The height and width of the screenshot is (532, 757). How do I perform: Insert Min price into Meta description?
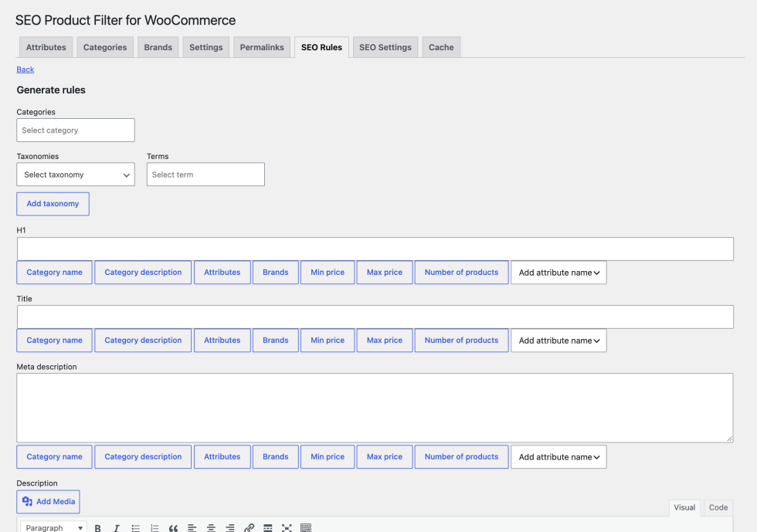[x=328, y=456]
